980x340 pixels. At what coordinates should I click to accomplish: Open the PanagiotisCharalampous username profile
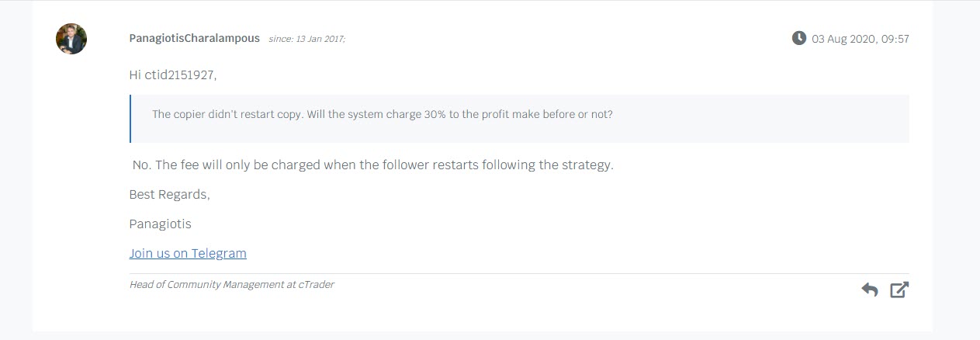[x=195, y=38]
